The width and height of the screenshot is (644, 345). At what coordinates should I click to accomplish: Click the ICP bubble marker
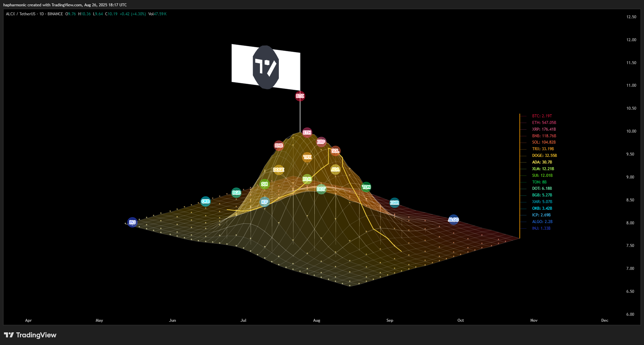[265, 202]
